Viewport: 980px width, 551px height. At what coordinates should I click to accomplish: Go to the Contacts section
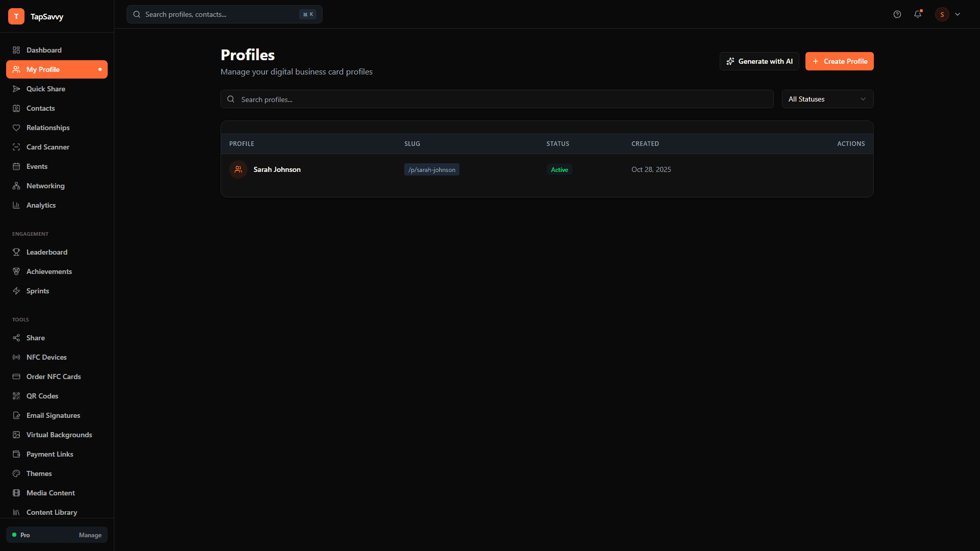(x=40, y=108)
